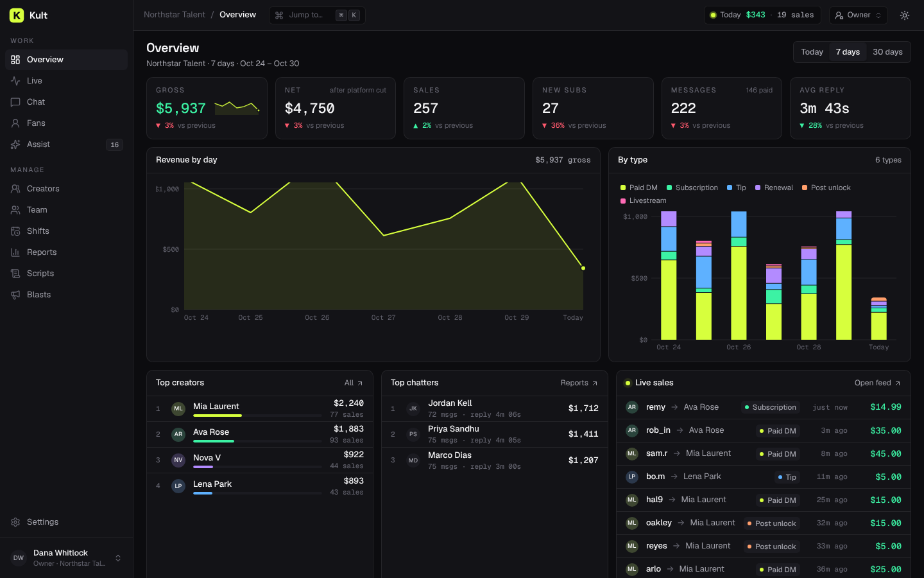Open the Creators page
The image size is (924, 578).
click(67, 189)
